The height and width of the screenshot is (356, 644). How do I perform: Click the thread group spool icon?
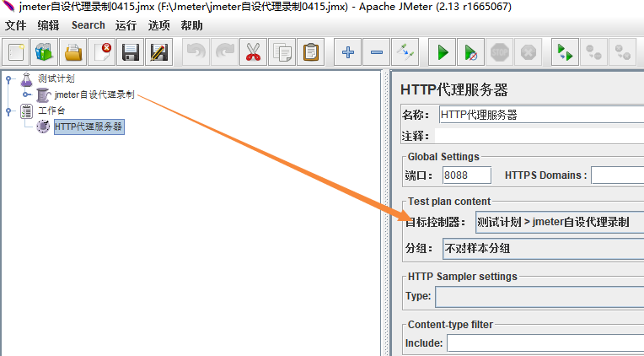point(43,95)
